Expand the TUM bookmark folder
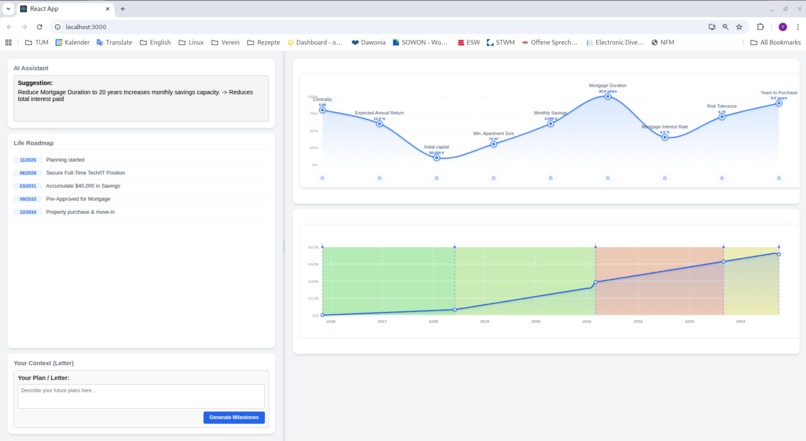The height and width of the screenshot is (441, 806). (36, 42)
